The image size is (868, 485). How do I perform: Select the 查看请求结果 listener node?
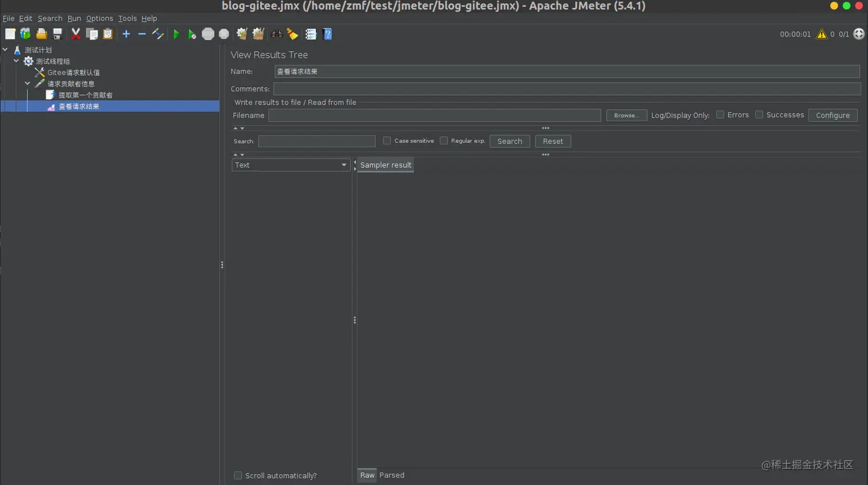79,106
